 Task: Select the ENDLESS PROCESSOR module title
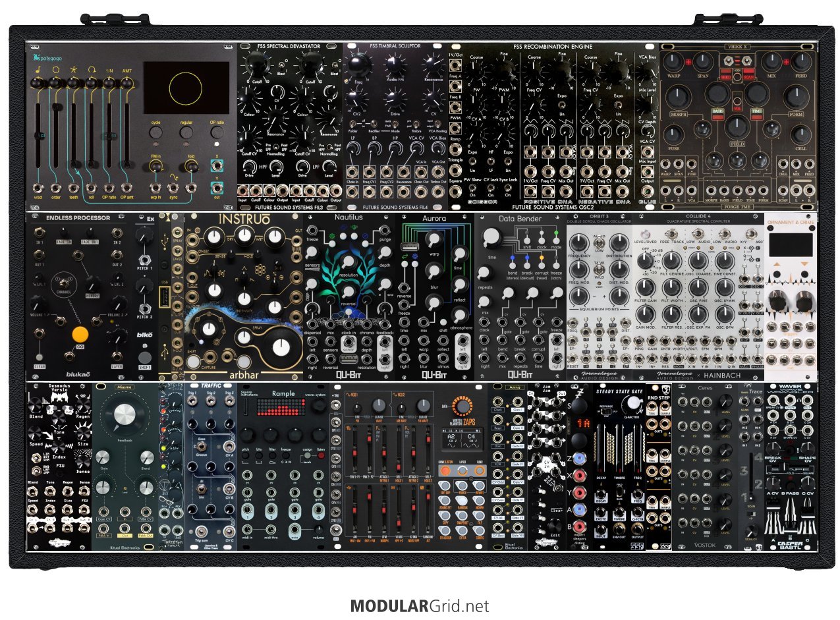click(77, 218)
